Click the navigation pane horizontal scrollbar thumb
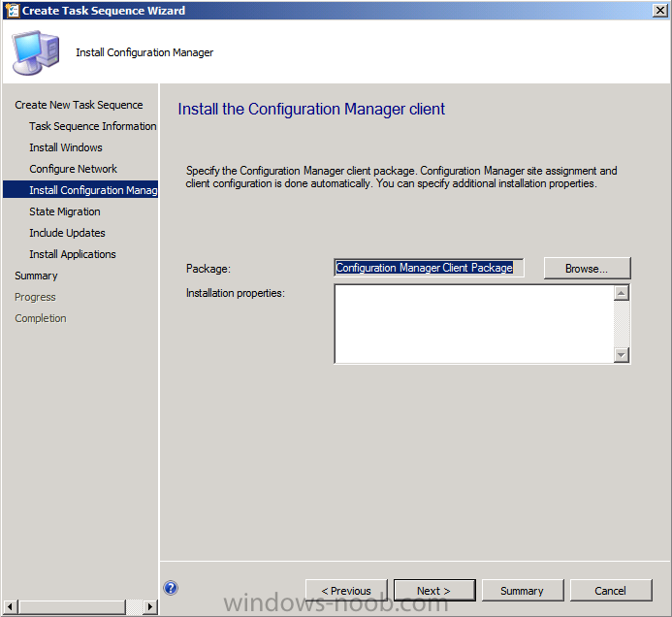 click(72, 606)
